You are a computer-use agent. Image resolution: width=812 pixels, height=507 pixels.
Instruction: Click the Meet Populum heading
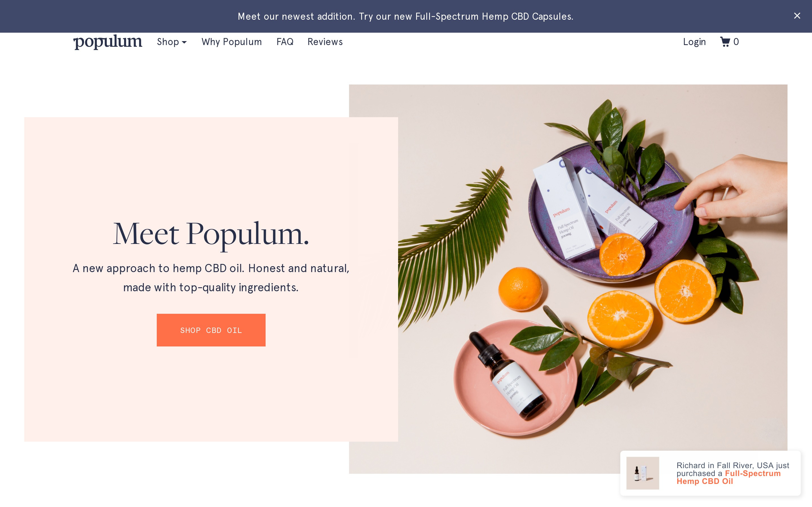[211, 234]
